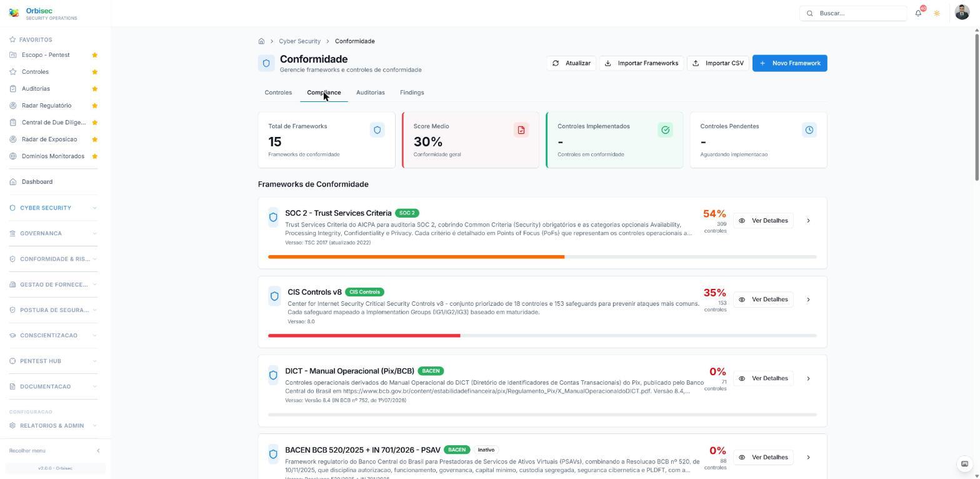The image size is (980, 479).
Task: Click DICT Manual Operacional shield icon
Action: (x=273, y=375)
